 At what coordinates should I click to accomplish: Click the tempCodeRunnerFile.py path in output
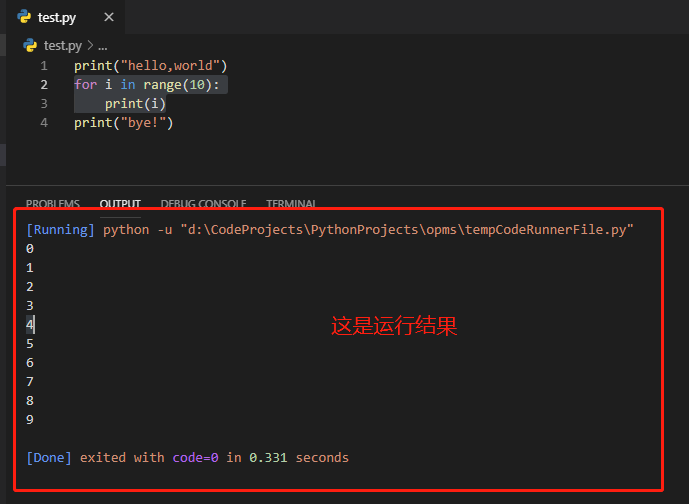(407, 230)
